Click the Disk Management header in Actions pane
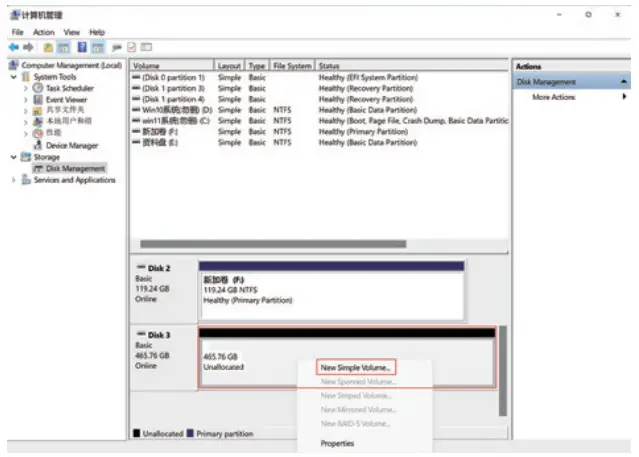This screenshot has height=457, width=639. [x=571, y=82]
